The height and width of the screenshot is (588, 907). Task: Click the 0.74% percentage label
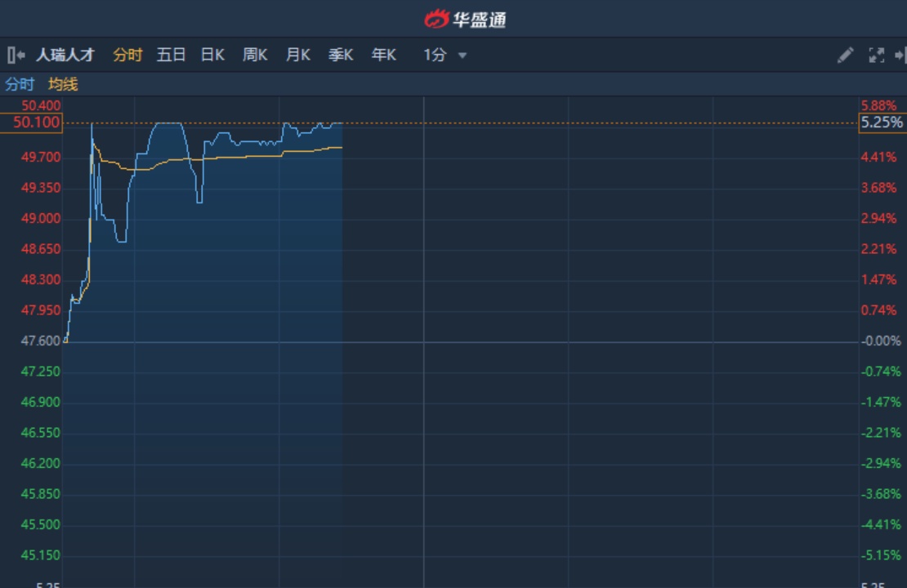[878, 310]
